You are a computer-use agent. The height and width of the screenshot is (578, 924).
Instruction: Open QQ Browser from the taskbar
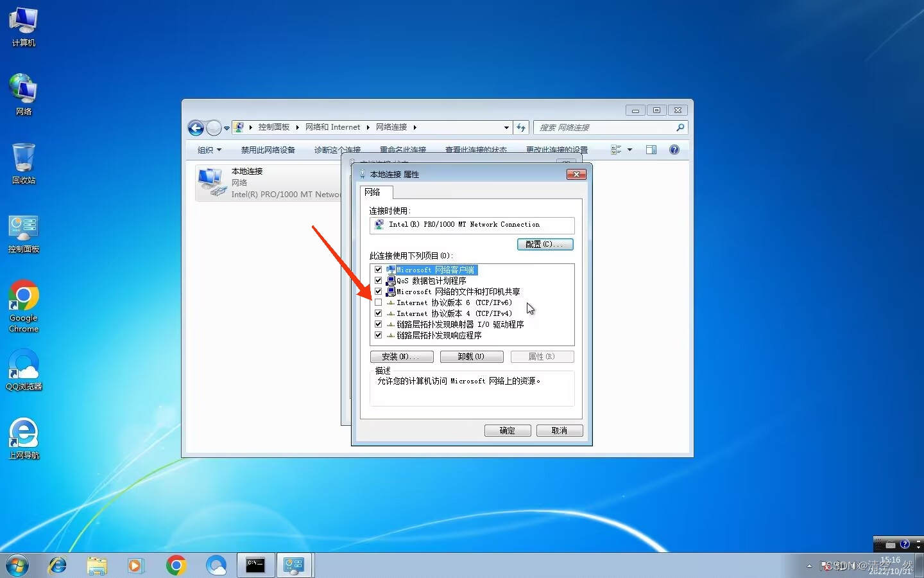(216, 565)
